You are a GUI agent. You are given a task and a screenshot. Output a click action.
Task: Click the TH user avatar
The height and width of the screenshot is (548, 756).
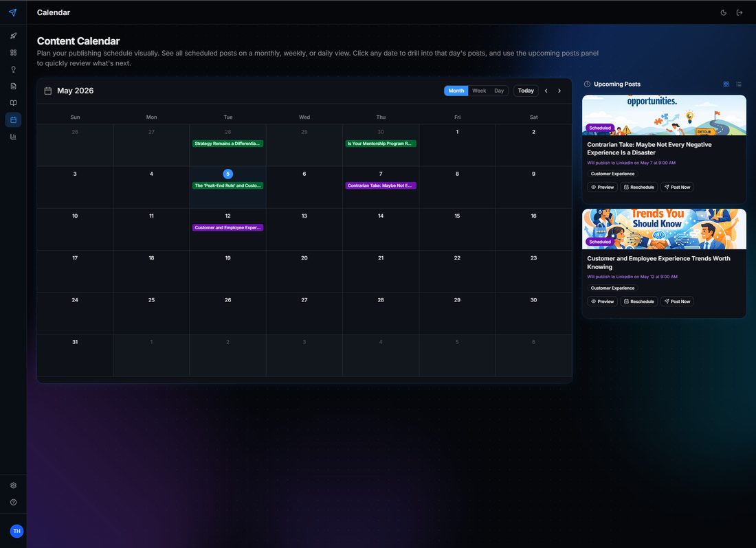(x=17, y=531)
